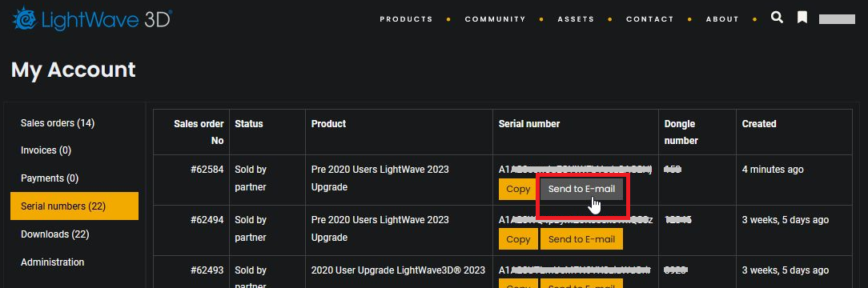The image size is (868, 288).
Task: Open the Assets menu
Action: (576, 18)
